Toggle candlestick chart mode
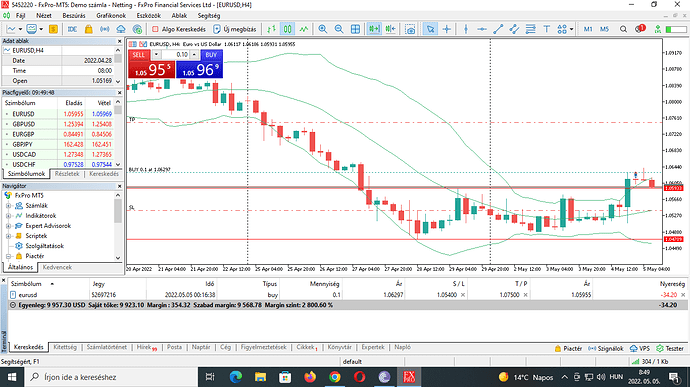This screenshot has height=387, width=690. (287, 29)
